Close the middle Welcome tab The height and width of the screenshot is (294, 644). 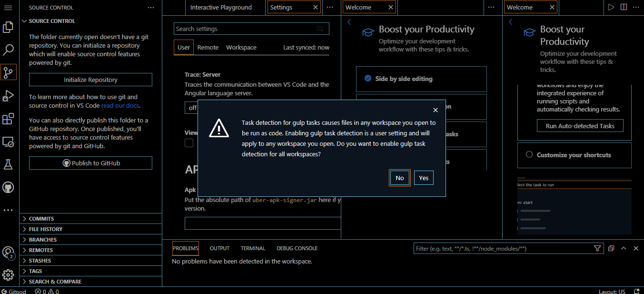pos(391,7)
